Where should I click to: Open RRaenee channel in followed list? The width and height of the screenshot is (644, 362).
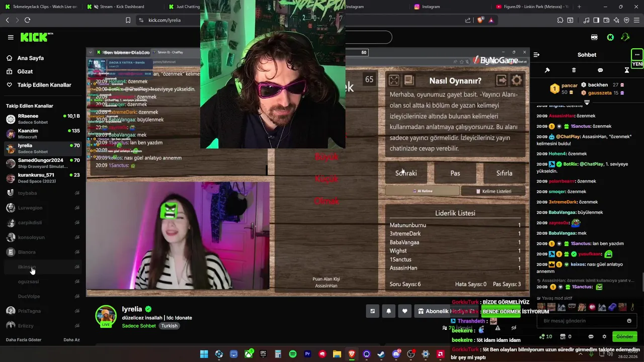(43, 119)
